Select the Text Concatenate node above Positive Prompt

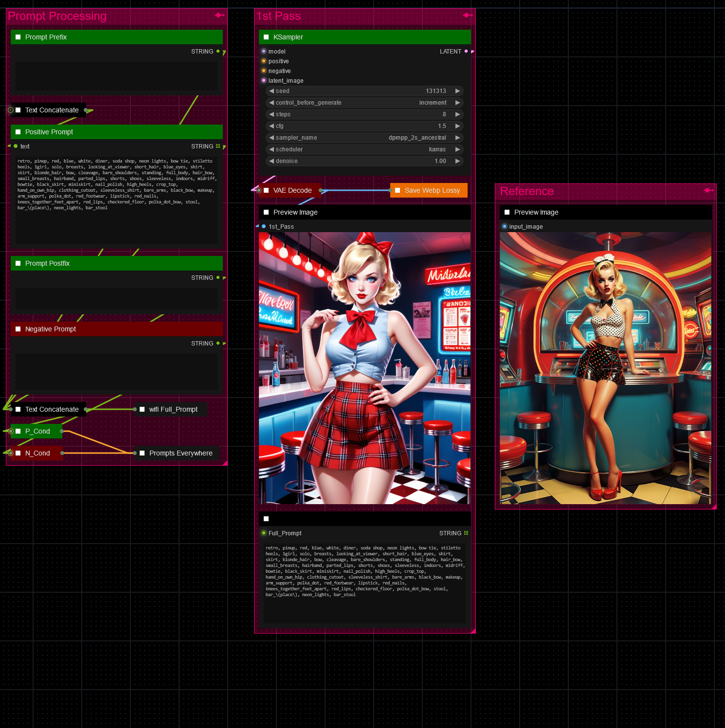[52, 110]
